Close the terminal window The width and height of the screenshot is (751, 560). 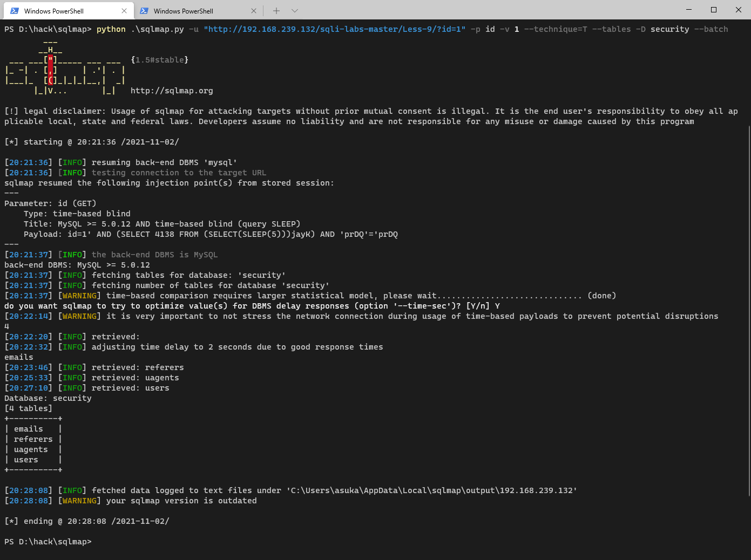739,10
